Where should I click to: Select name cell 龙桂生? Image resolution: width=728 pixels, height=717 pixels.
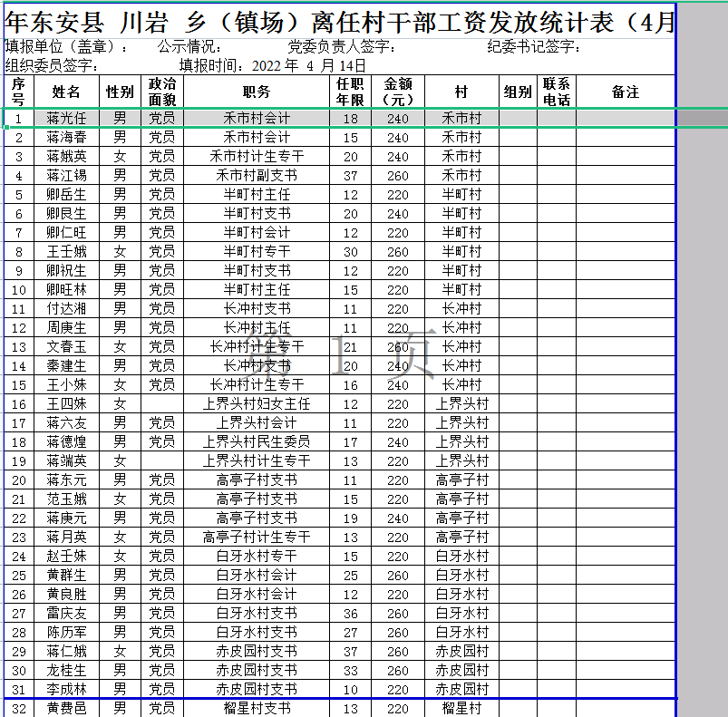click(x=66, y=670)
